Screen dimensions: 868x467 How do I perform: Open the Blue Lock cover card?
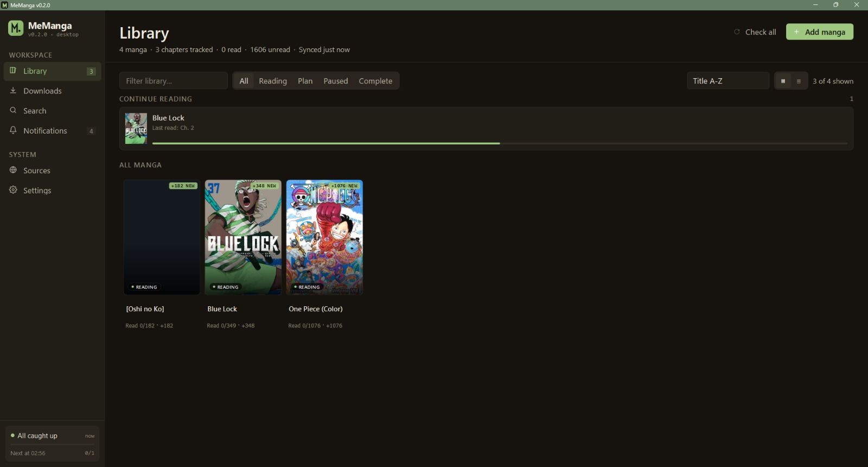click(x=243, y=237)
